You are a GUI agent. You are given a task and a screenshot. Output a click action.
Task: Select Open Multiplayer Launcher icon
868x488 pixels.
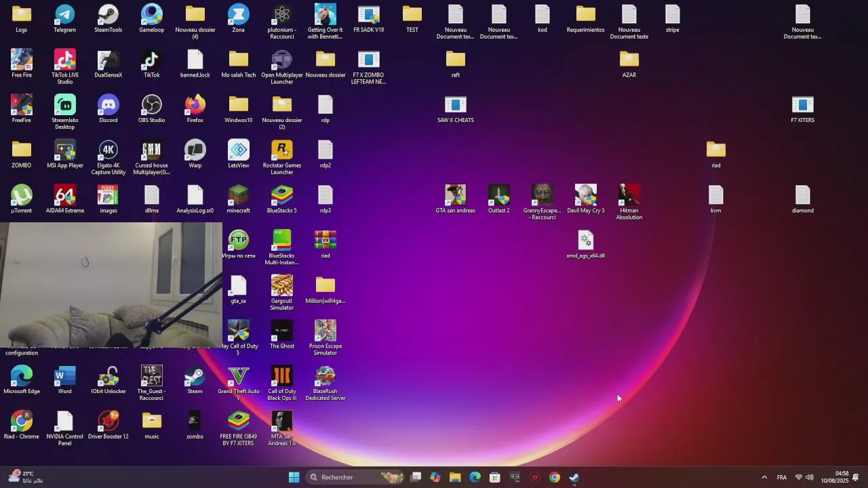pyautogui.click(x=282, y=66)
